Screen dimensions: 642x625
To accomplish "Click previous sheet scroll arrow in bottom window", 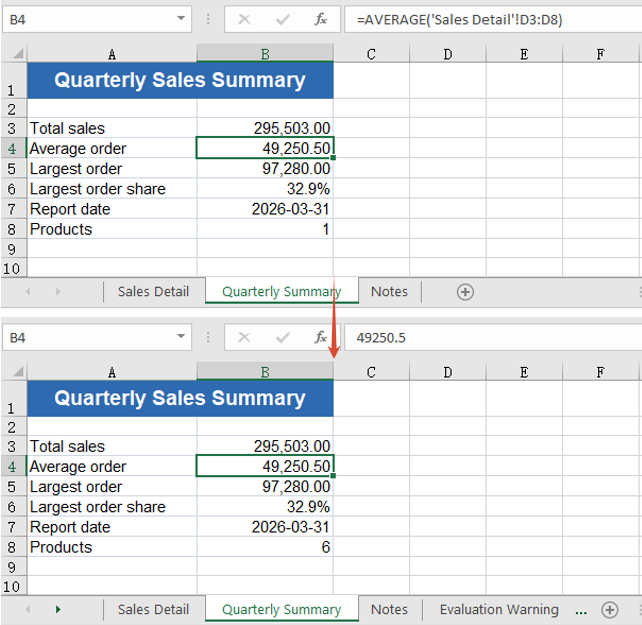I will point(28,609).
